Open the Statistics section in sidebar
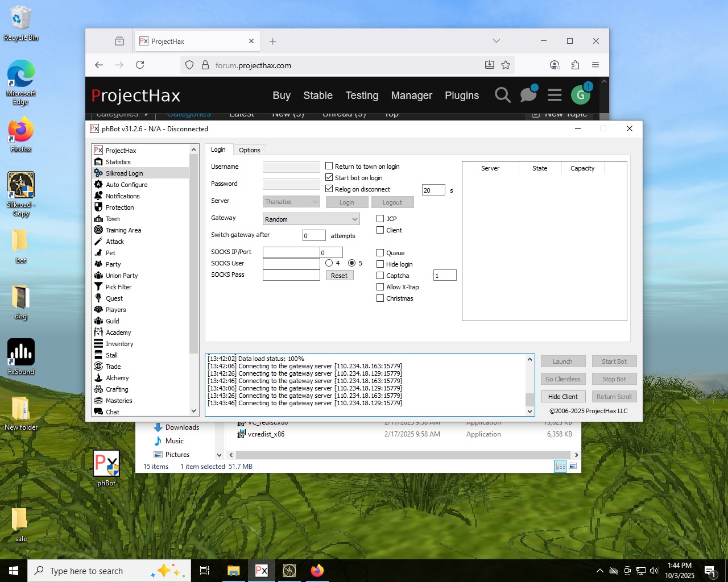The height and width of the screenshot is (582, 728). [x=118, y=162]
